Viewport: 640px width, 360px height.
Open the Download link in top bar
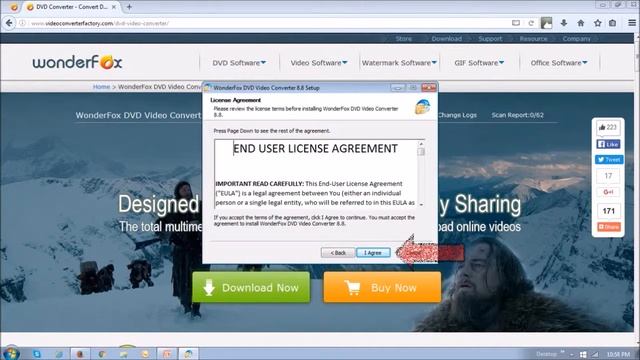pyautogui.click(x=447, y=39)
